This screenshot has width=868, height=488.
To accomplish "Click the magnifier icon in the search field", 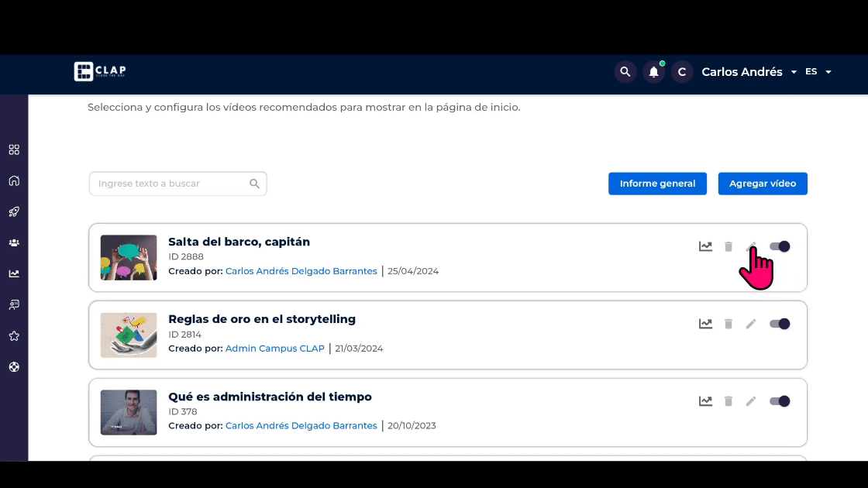I will [x=254, y=184].
